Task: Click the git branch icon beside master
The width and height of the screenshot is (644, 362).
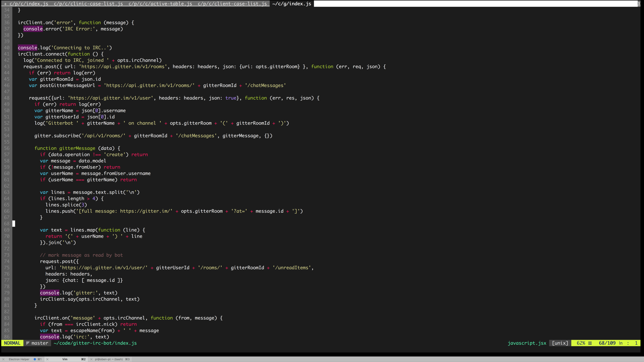Action: tap(28, 343)
